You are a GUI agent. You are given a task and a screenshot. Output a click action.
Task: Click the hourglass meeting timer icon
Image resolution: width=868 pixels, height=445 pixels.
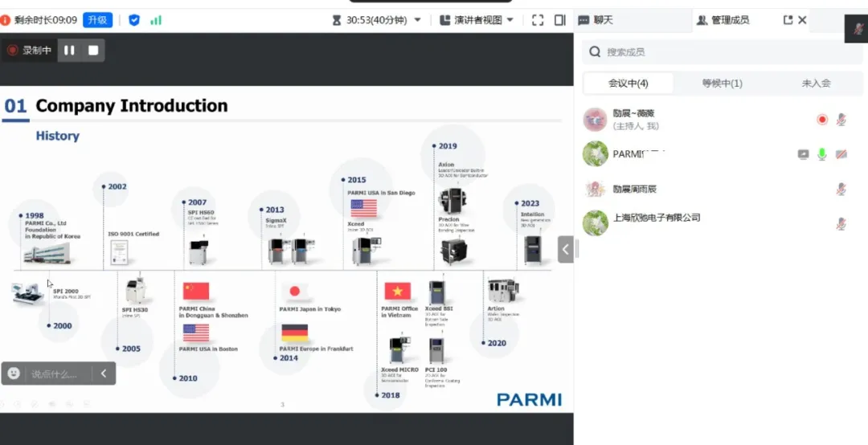click(337, 20)
